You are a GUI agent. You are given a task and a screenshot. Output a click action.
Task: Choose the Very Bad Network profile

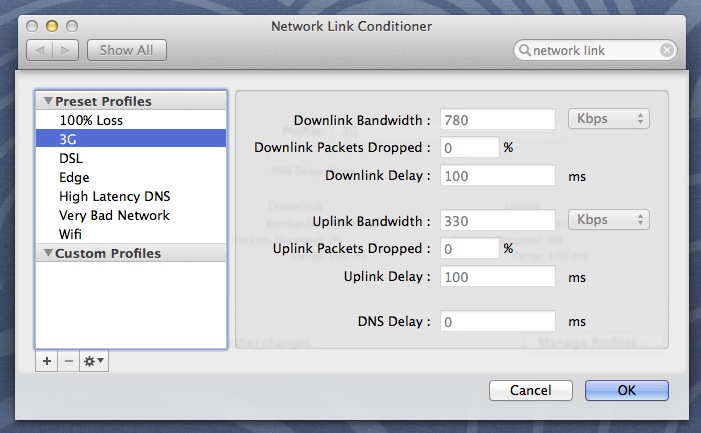pos(114,215)
